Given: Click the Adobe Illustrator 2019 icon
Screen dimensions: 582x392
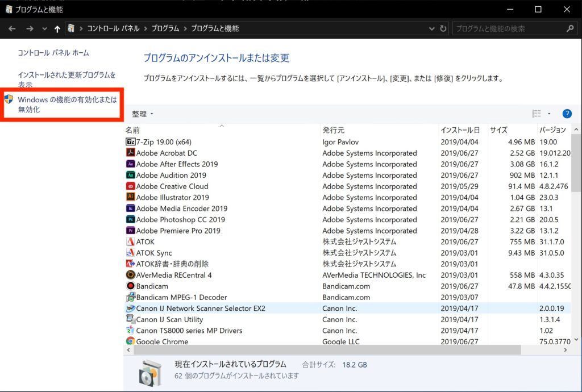Looking at the screenshot, I should click(130, 197).
